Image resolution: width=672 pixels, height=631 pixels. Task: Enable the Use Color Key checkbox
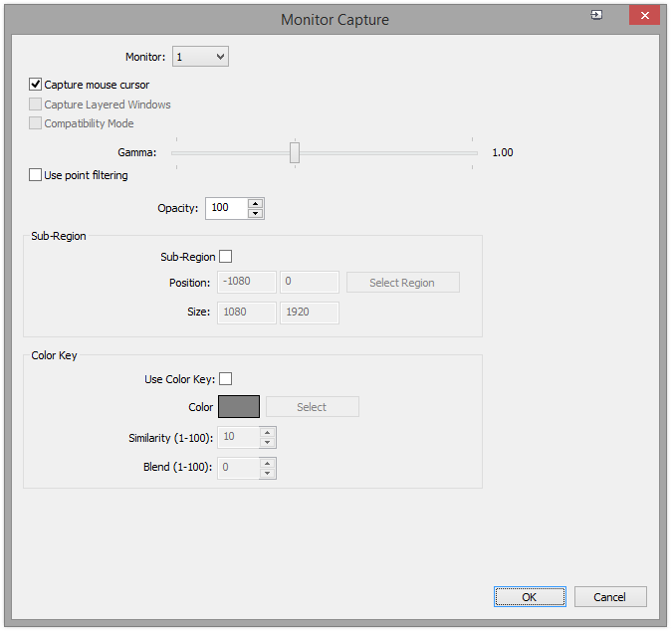click(225, 378)
